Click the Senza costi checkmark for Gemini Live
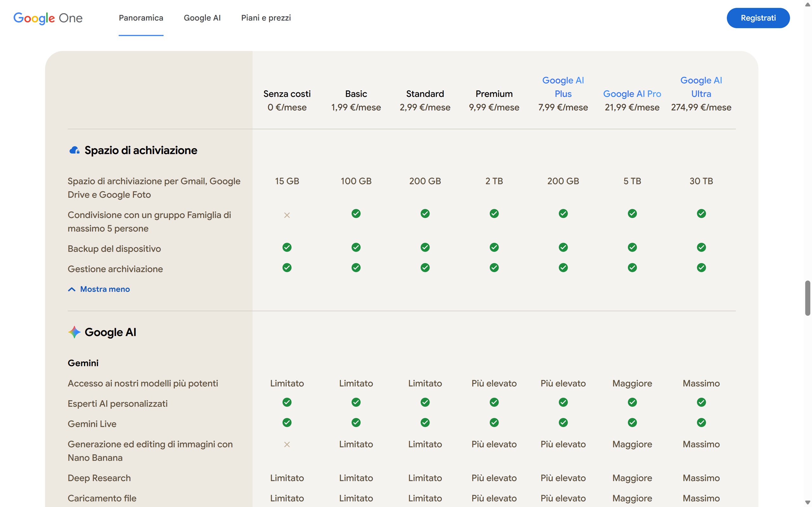The height and width of the screenshot is (507, 812). (287, 422)
